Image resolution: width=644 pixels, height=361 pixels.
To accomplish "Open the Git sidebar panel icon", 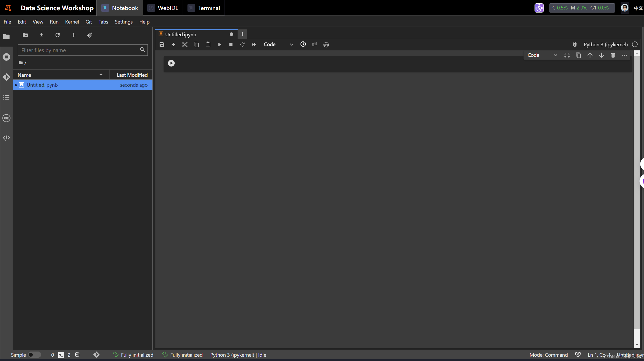I will 6,77.
